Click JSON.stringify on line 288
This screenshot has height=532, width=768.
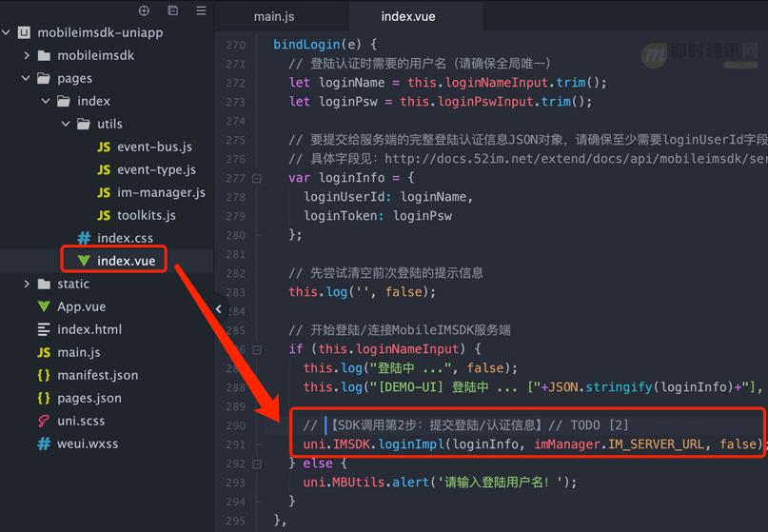click(600, 387)
